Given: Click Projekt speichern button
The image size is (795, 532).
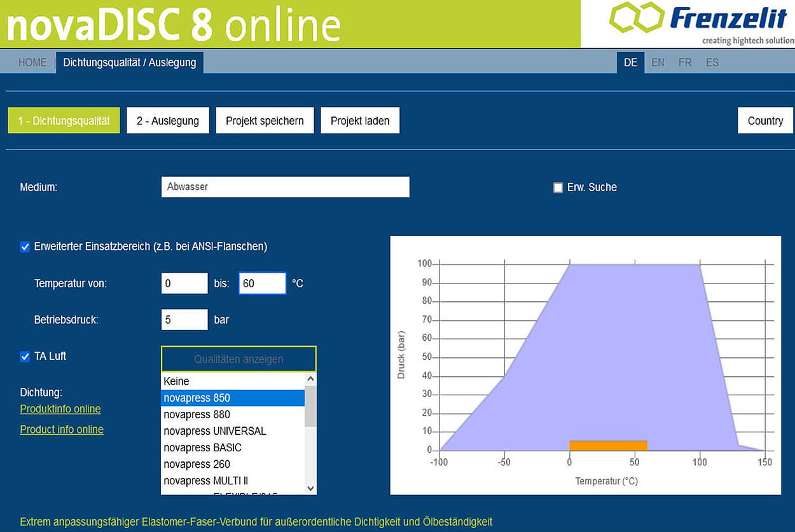Looking at the screenshot, I should tap(265, 120).
